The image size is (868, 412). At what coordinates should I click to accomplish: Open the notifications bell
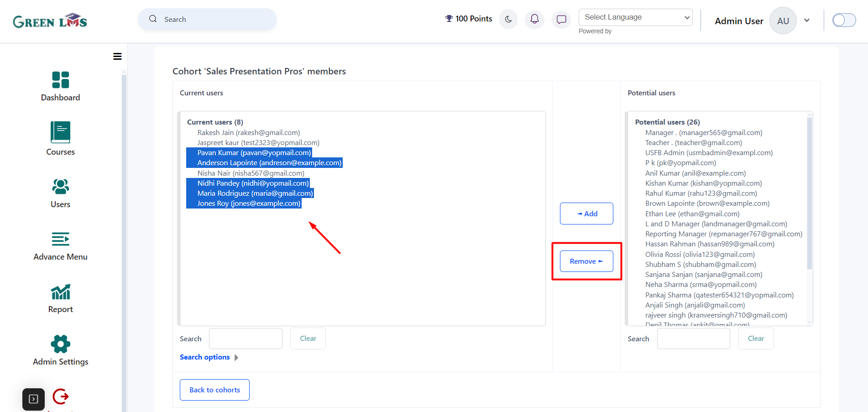pyautogui.click(x=534, y=19)
